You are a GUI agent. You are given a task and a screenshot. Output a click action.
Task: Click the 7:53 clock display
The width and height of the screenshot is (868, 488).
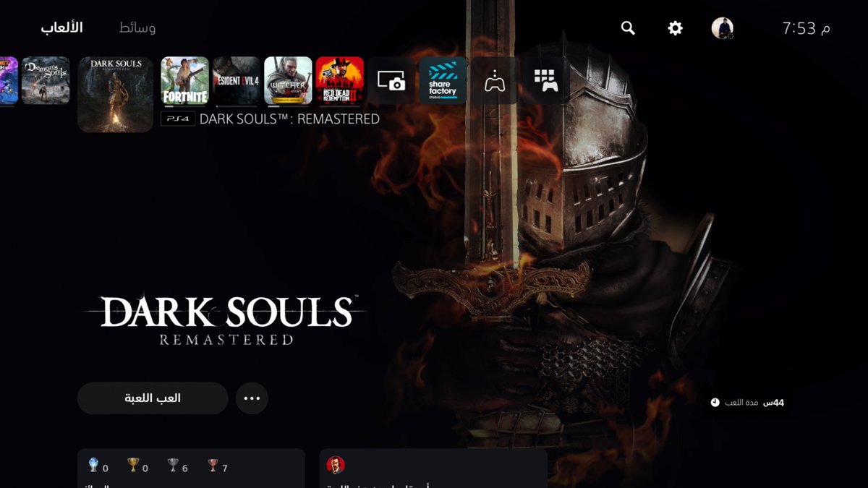799,28
